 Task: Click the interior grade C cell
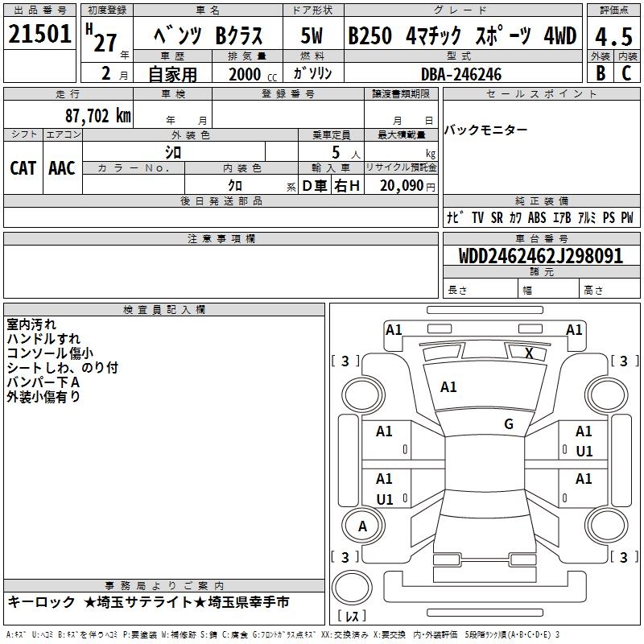click(625, 72)
